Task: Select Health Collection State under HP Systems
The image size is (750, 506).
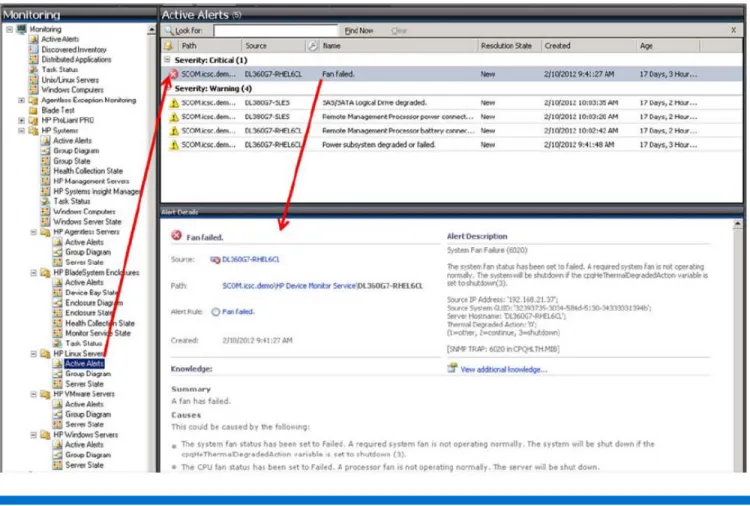Action: point(88,171)
